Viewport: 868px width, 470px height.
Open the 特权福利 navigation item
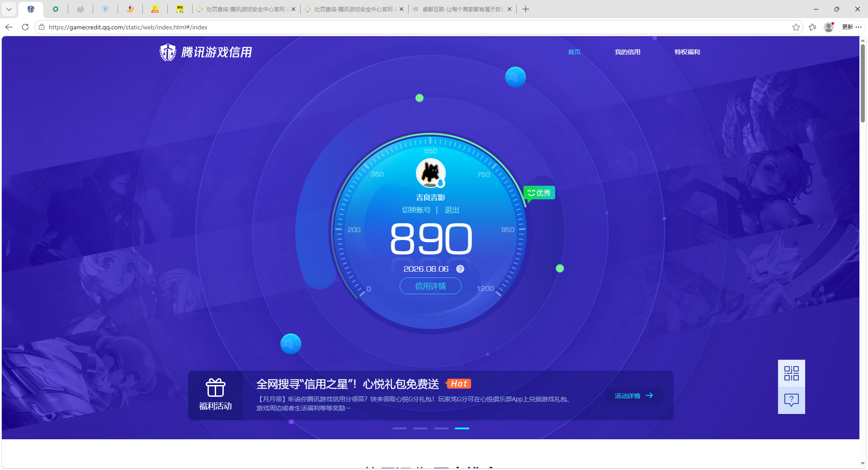[687, 52]
